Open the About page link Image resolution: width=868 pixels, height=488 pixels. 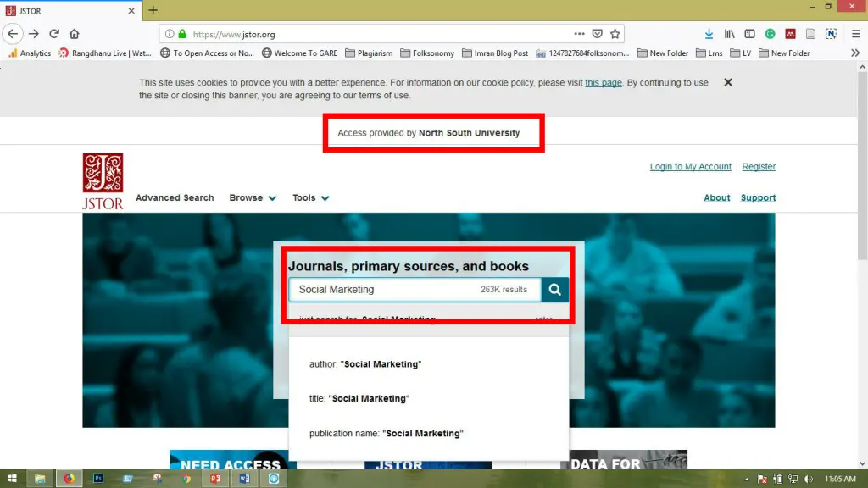pyautogui.click(x=717, y=197)
